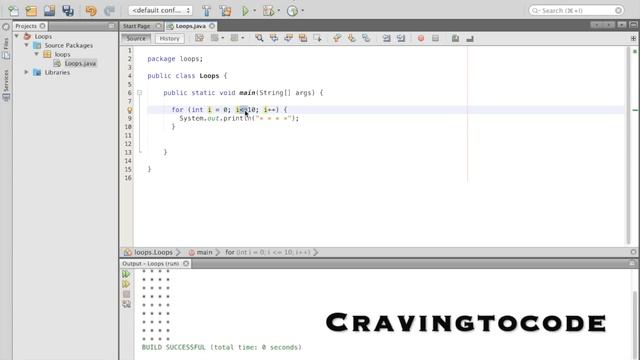
Task: Open the Run Project dropdown arrow
Action: coord(254,11)
